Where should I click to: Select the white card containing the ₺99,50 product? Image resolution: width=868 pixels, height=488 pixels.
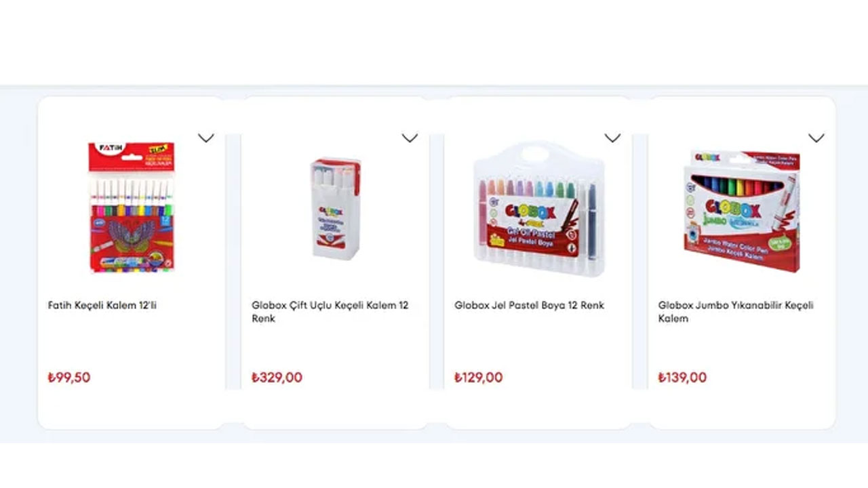pyautogui.click(x=131, y=407)
